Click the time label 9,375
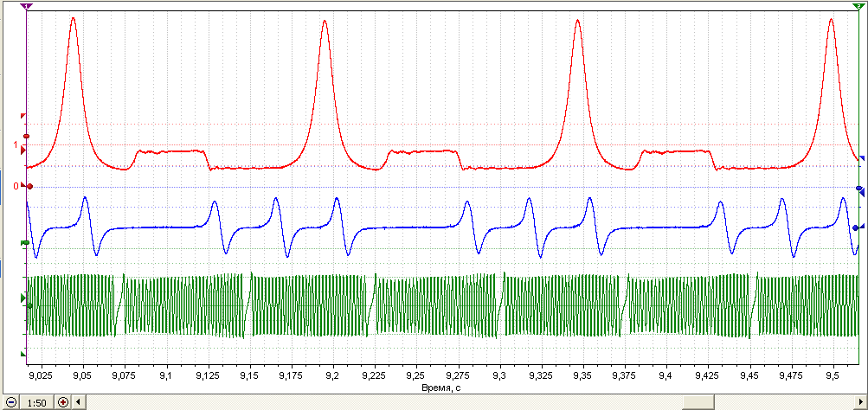The width and height of the screenshot is (868, 410). (x=625, y=375)
